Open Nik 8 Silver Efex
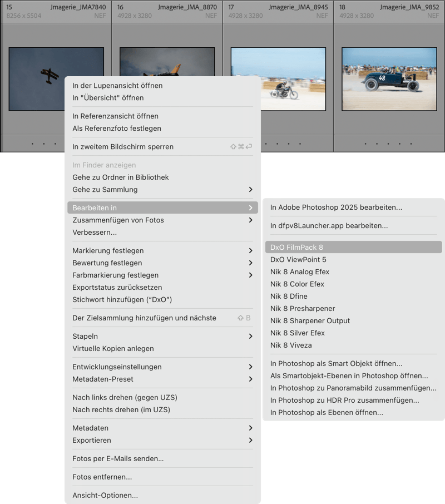The image size is (445, 504). tap(298, 333)
